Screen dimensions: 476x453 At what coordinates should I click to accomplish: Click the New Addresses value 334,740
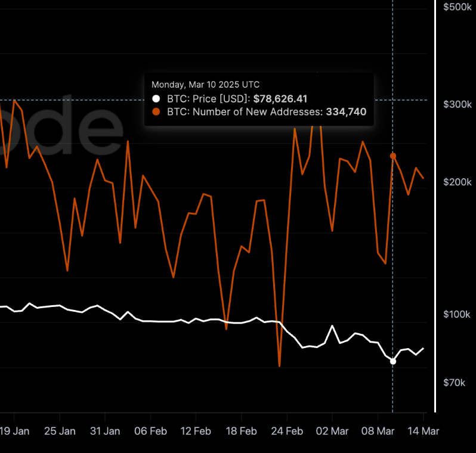click(x=345, y=111)
